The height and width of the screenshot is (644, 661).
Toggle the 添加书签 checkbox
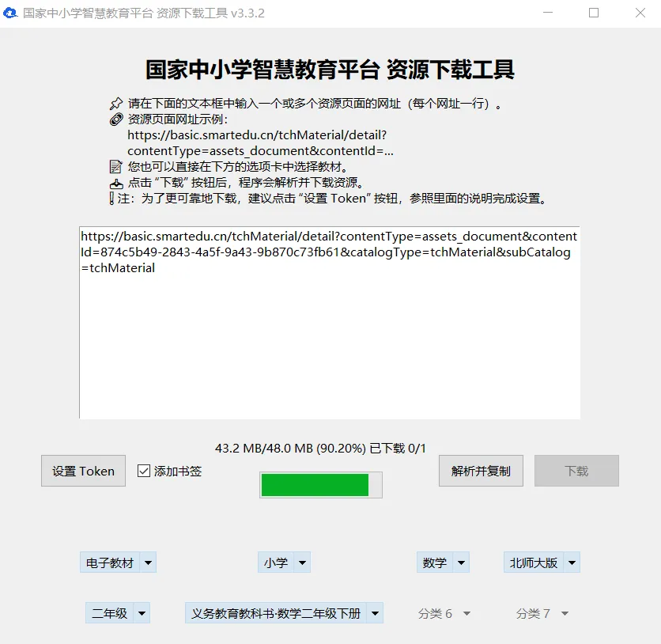(144, 471)
